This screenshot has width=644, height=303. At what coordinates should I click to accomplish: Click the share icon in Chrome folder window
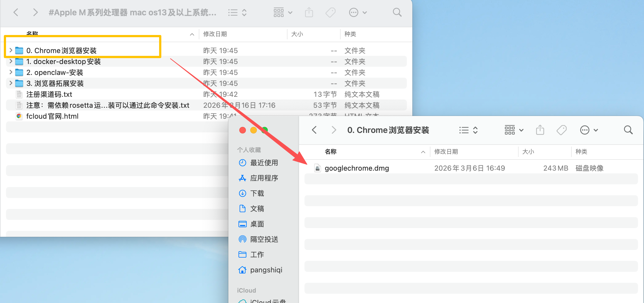click(540, 130)
